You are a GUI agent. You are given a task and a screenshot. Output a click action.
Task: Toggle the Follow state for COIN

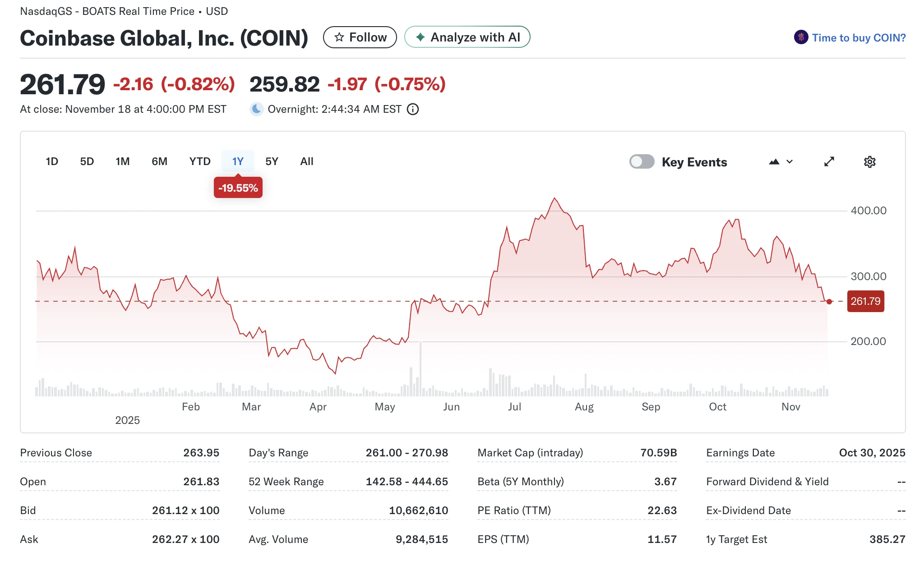click(360, 37)
